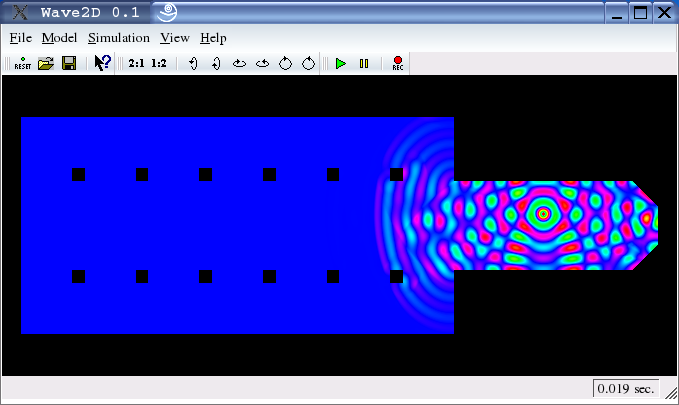Click the last circular rotate icon
The width and height of the screenshot is (679, 405).
click(x=309, y=64)
